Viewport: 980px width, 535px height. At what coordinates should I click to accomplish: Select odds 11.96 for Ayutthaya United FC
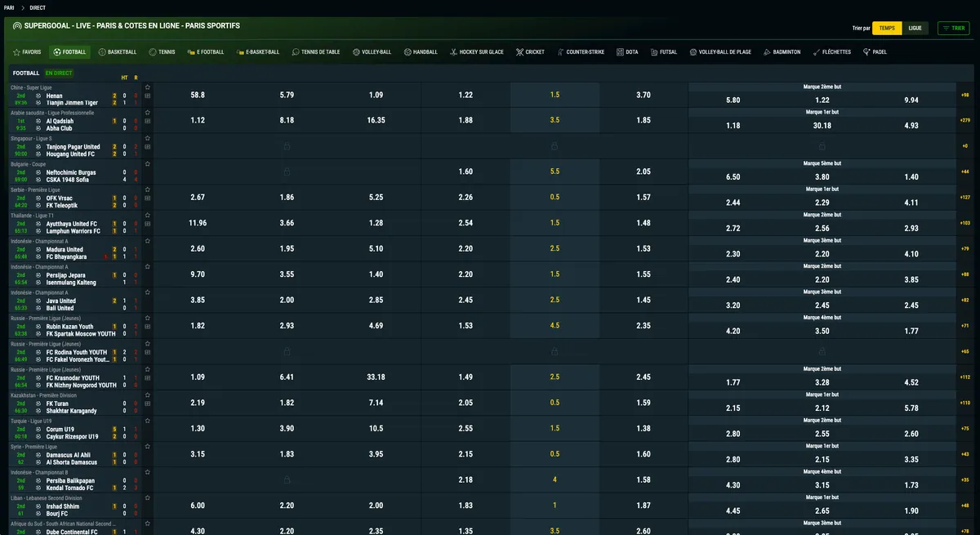pyautogui.click(x=198, y=223)
